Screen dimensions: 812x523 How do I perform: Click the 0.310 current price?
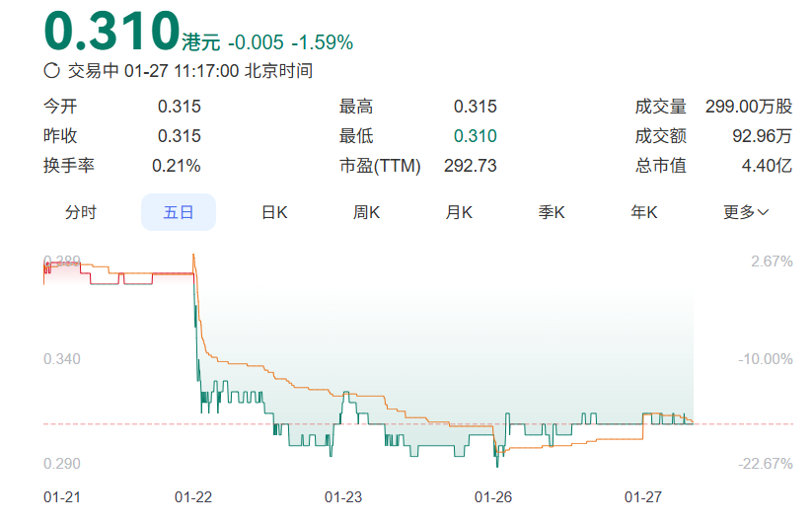click(112, 31)
